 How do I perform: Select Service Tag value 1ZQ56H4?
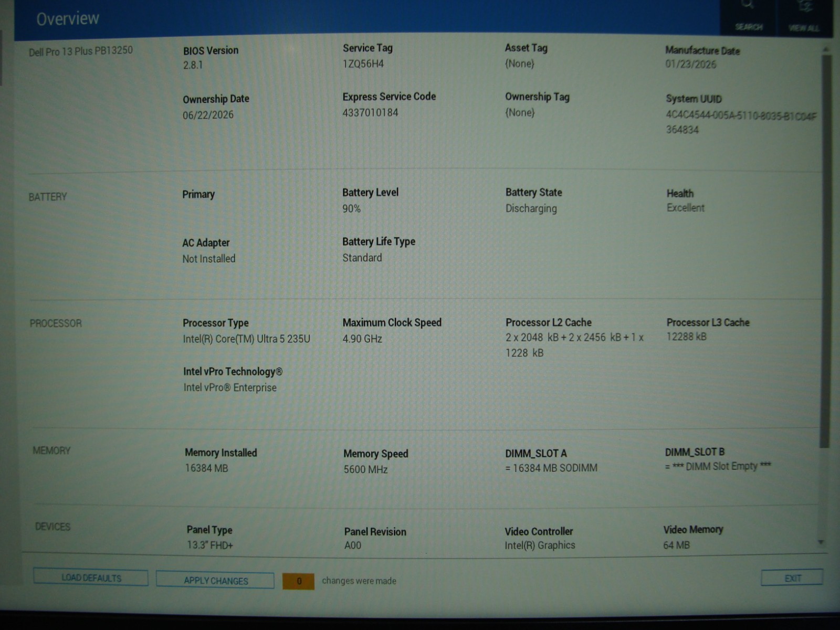363,64
